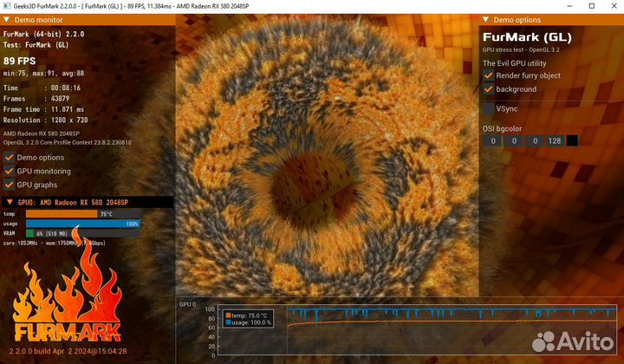624x364 pixels.
Task: Click the FurMark (GL) heading in options
Action: click(x=527, y=37)
